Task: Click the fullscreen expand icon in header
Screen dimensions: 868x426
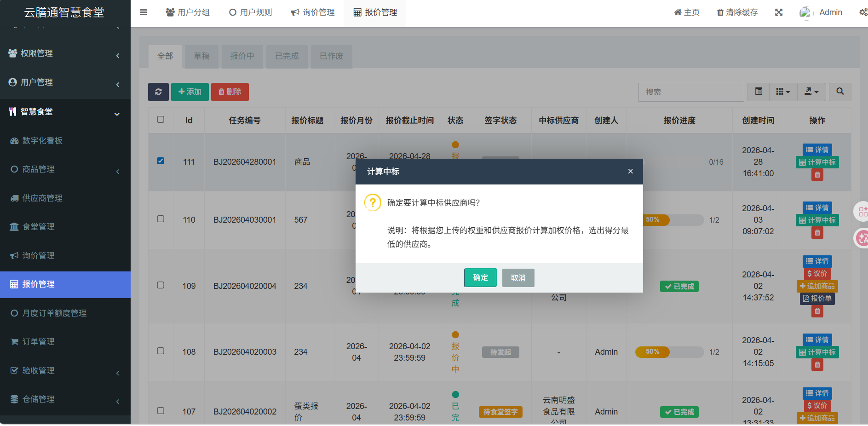Action: click(778, 12)
